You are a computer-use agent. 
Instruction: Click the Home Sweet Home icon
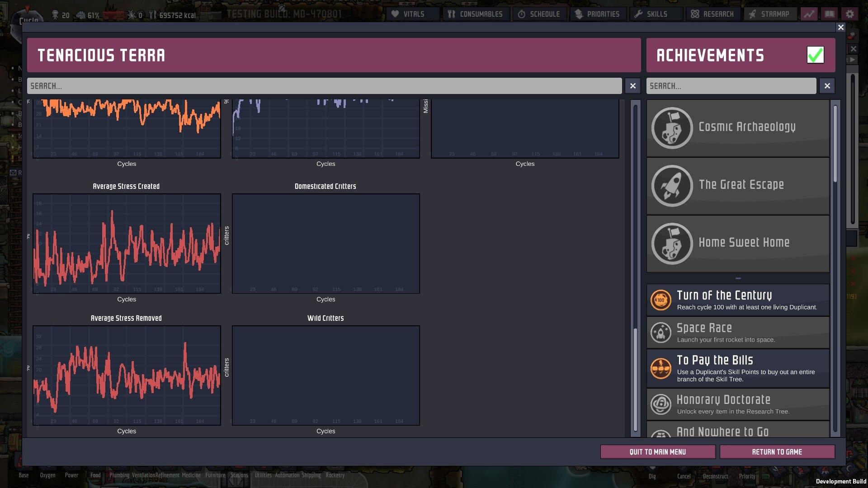coord(672,244)
